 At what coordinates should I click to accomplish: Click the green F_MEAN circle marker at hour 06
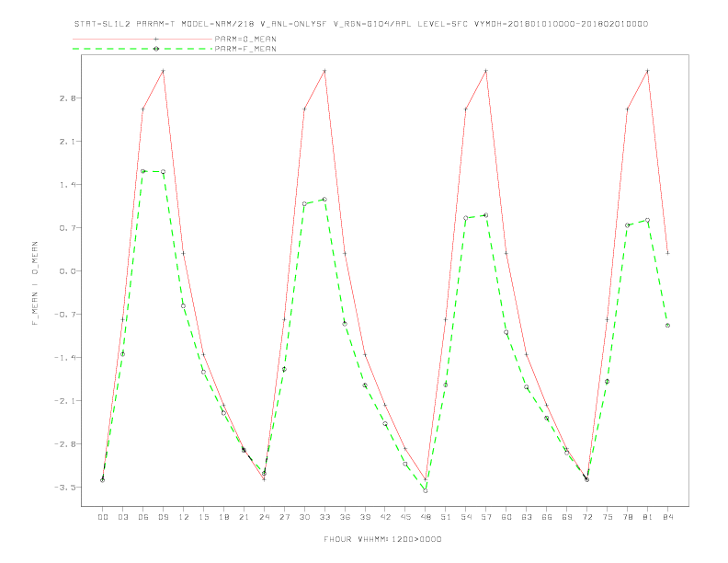[x=143, y=171]
